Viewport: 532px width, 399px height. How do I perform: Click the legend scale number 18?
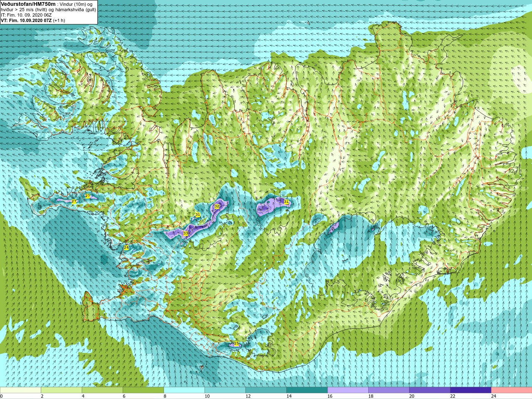(x=371, y=396)
